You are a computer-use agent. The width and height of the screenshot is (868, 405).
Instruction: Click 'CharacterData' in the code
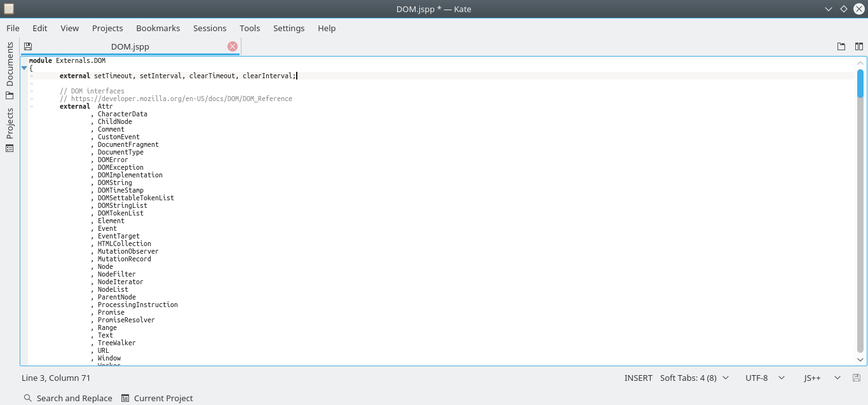pyautogui.click(x=123, y=114)
